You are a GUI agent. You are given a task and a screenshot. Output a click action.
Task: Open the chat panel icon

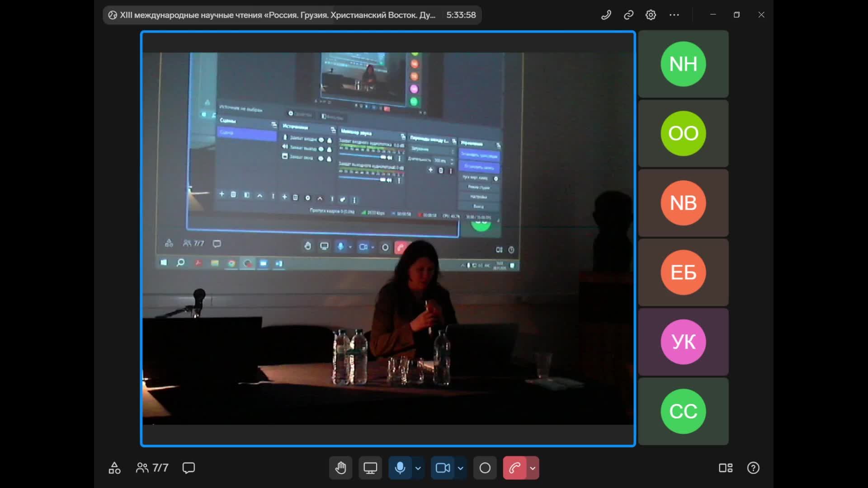click(189, 468)
